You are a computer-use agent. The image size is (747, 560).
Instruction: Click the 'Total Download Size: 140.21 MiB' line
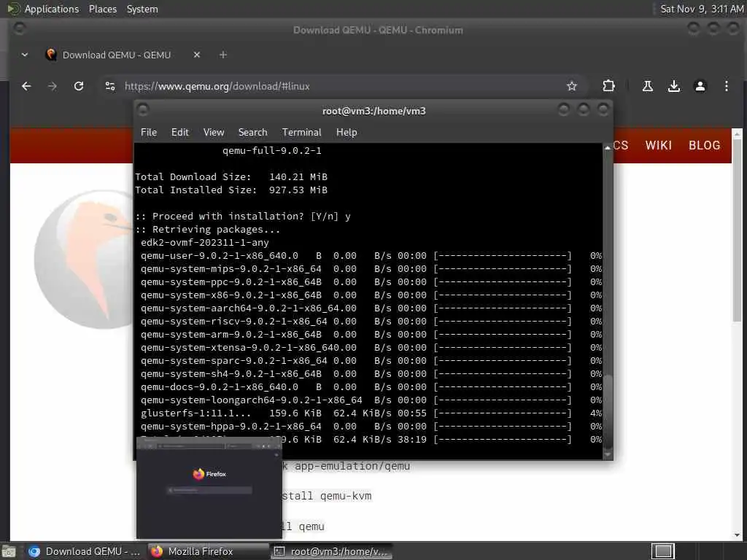(x=231, y=176)
